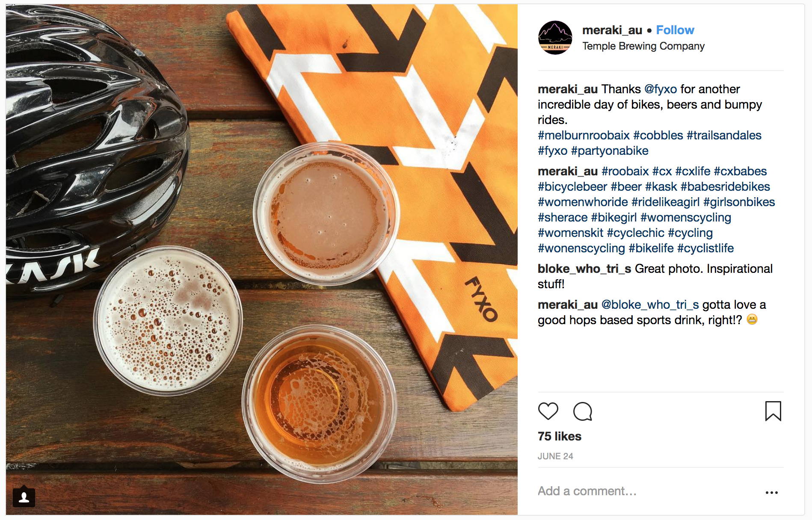
Task: Open the JUNE 24 post date link
Action: pyautogui.click(x=555, y=456)
